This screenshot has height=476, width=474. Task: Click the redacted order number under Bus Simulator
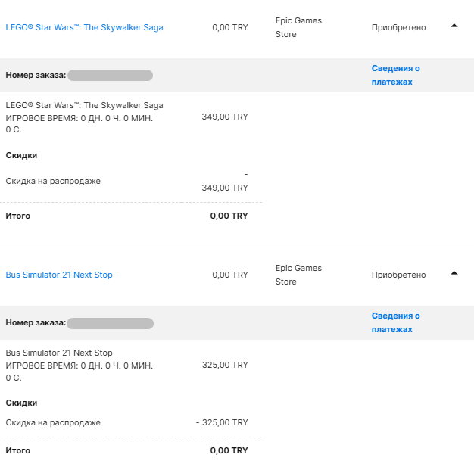[x=110, y=323]
